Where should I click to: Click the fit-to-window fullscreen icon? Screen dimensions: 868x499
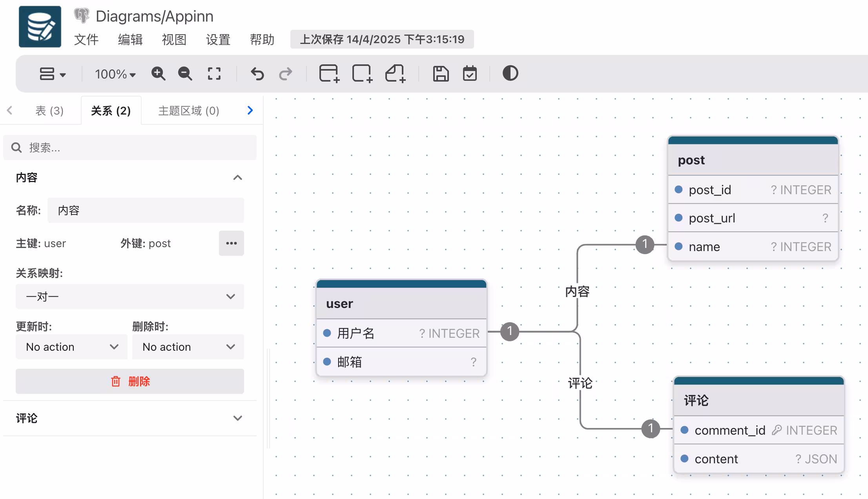(x=214, y=73)
